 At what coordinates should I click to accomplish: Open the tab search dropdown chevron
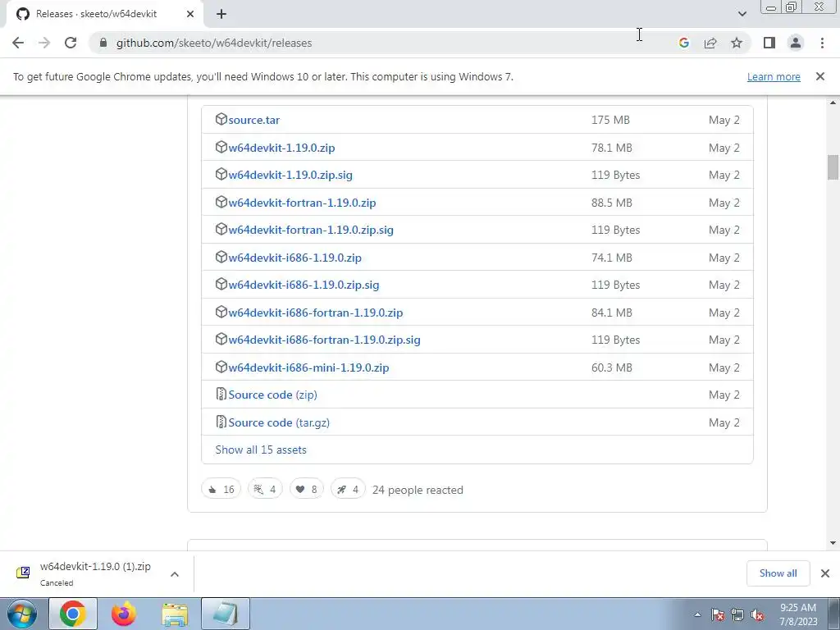point(742,14)
